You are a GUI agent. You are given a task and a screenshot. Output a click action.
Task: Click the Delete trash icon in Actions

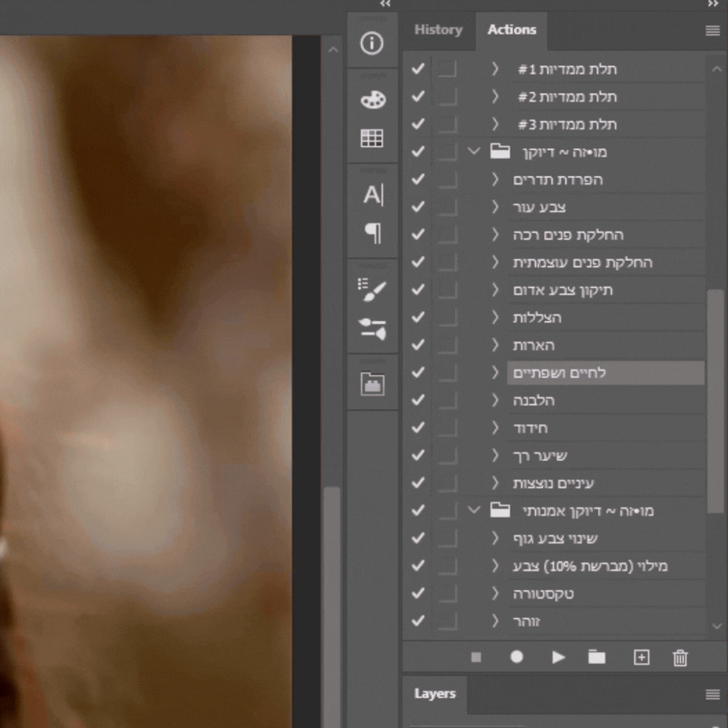click(680, 657)
